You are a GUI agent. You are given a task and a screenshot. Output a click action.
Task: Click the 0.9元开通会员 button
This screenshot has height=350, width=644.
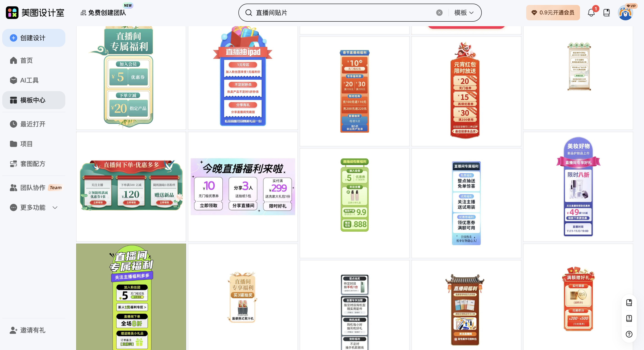coord(553,12)
